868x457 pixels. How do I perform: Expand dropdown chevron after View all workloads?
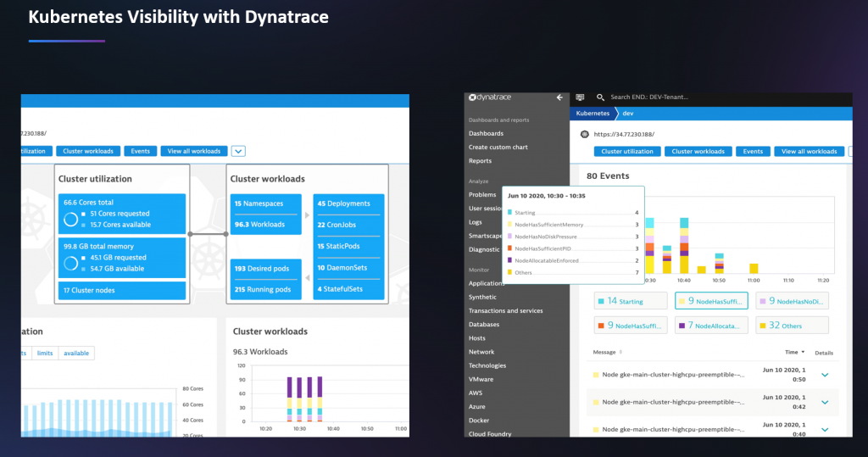tap(238, 151)
